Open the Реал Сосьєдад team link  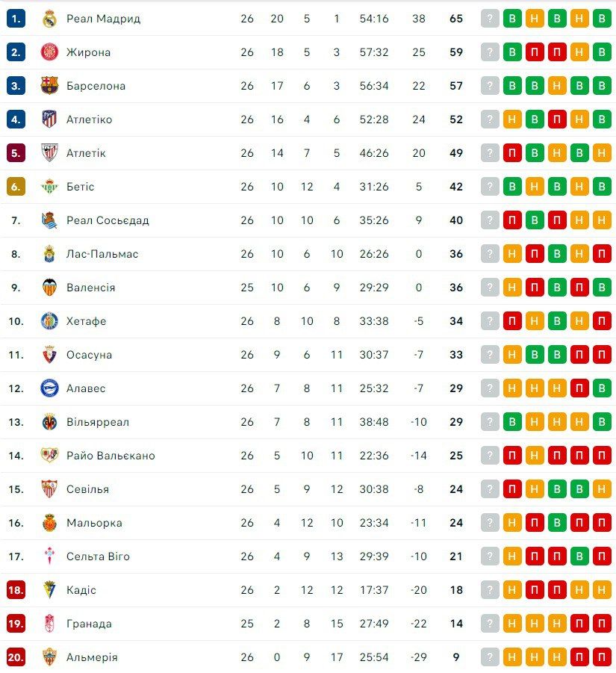point(108,220)
